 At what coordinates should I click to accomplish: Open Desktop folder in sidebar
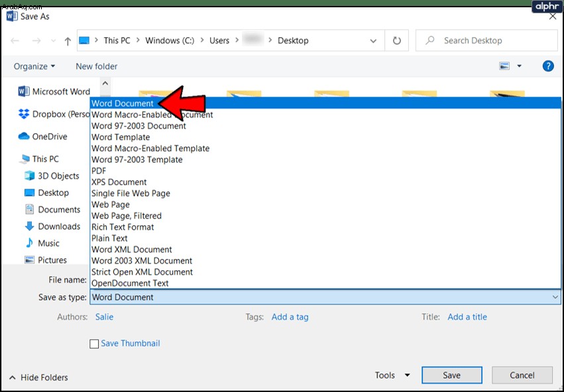pos(46,193)
